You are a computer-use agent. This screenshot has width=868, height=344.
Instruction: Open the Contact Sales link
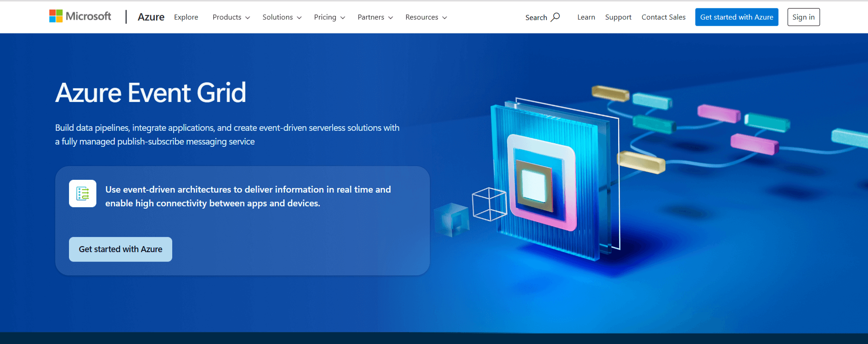(x=663, y=17)
